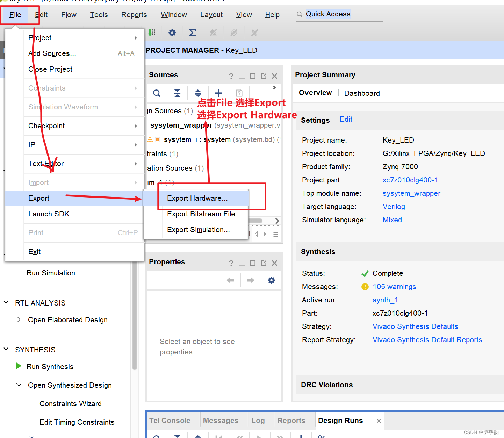
Task: Collapse Open Synthesized Design
Action: point(19,385)
